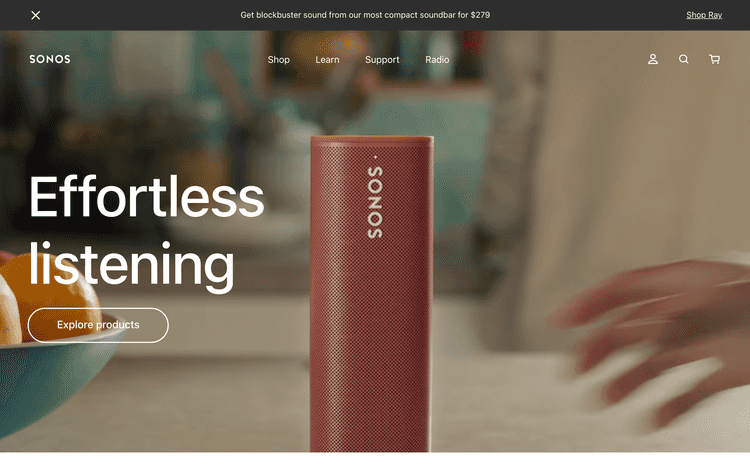Open the Learn navigation menu

pos(327,60)
